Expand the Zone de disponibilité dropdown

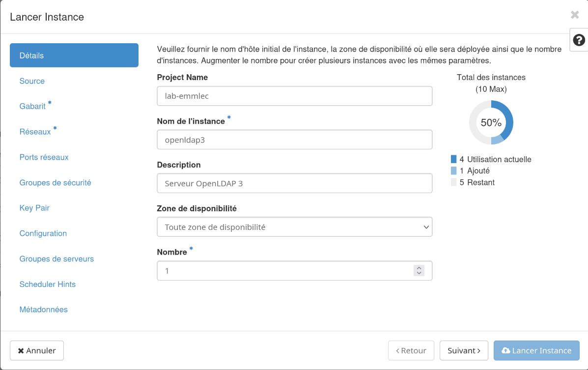294,227
